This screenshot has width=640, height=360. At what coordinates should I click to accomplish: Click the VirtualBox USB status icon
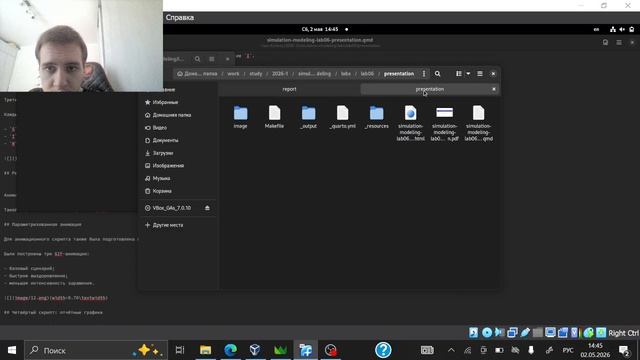pos(525,333)
